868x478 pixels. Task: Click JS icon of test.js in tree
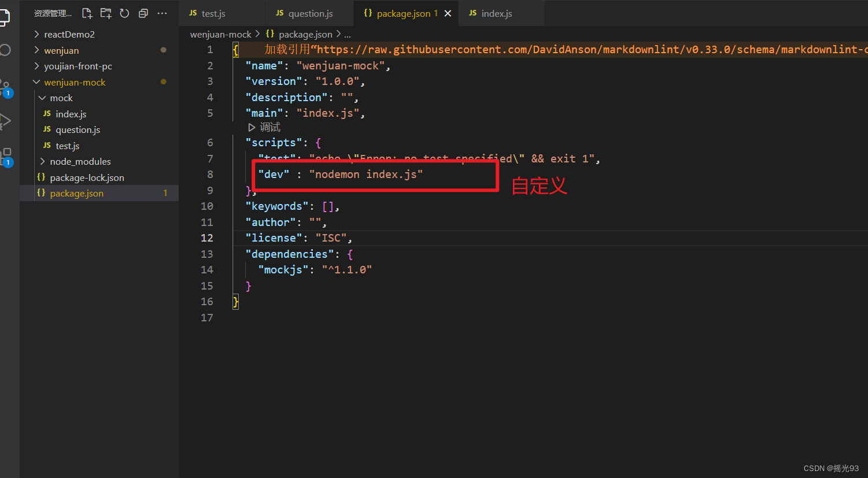tap(47, 146)
